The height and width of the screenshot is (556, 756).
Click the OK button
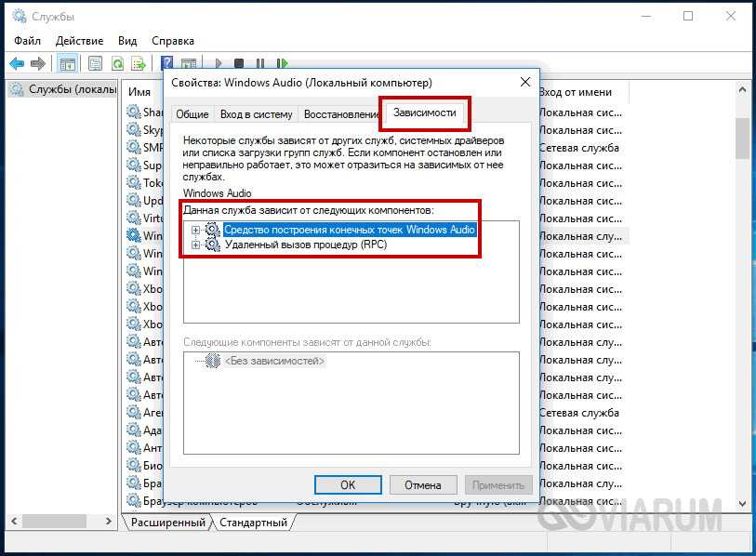coord(348,484)
